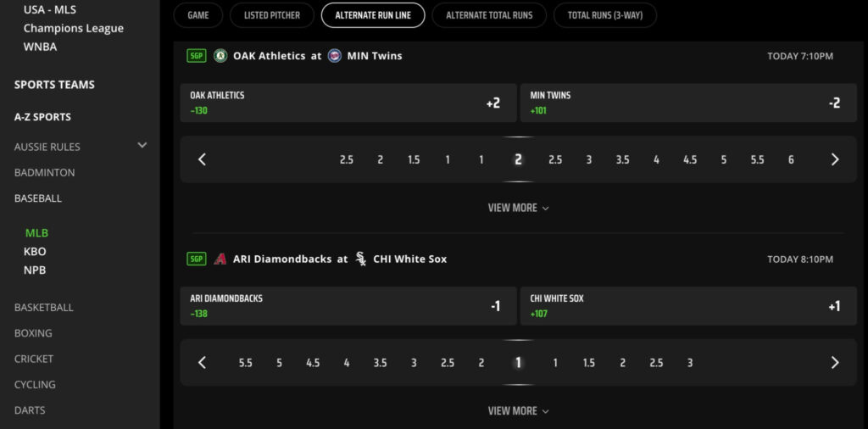Click the TODAY 7:10PM game time
This screenshot has height=429, width=868.
click(800, 57)
